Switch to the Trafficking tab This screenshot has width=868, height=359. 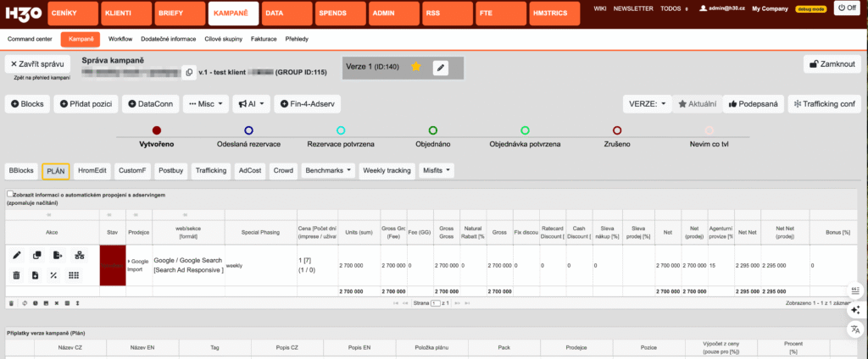pyautogui.click(x=210, y=170)
